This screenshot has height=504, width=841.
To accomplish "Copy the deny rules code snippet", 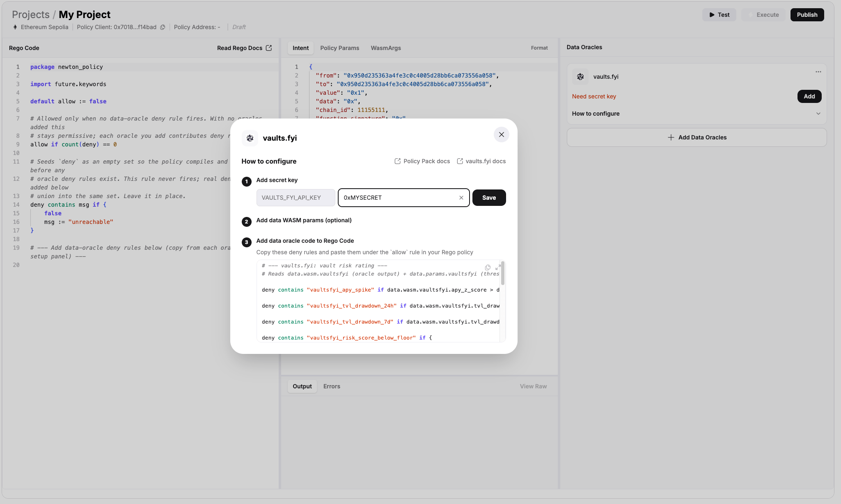I will [488, 267].
